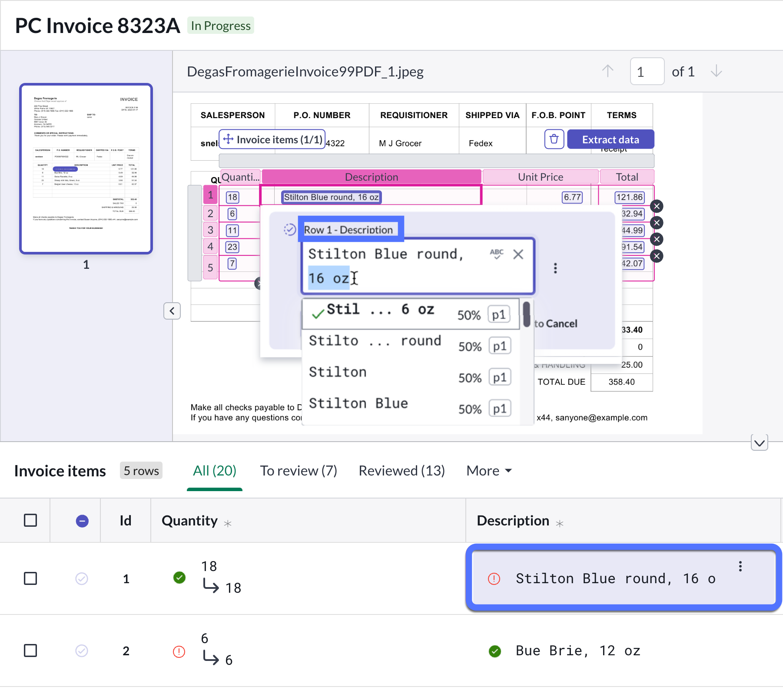Move Invoice items region with cross-arrow handle
This screenshot has height=700, width=783.
228,139
